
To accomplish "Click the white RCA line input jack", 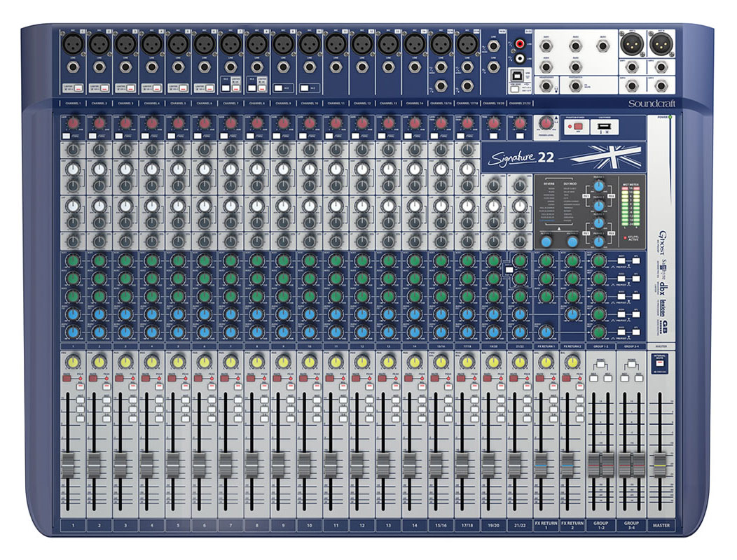I will (519, 58).
